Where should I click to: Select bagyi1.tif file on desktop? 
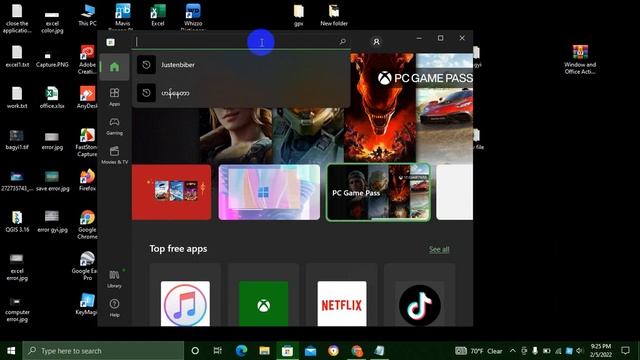pyautogui.click(x=17, y=140)
